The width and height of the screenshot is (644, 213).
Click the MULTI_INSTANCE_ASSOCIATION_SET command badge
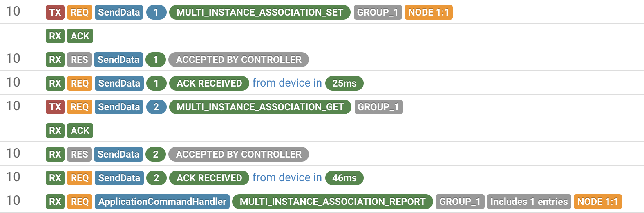tap(259, 12)
